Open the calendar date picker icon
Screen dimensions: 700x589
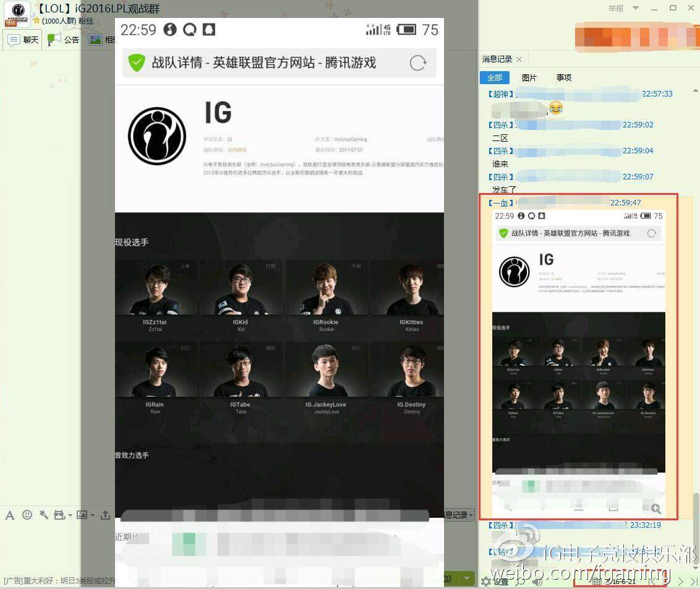pyautogui.click(x=597, y=582)
